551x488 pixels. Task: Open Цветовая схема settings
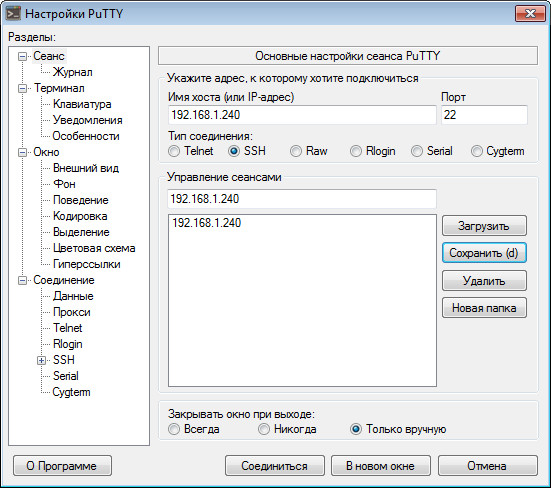[94, 248]
